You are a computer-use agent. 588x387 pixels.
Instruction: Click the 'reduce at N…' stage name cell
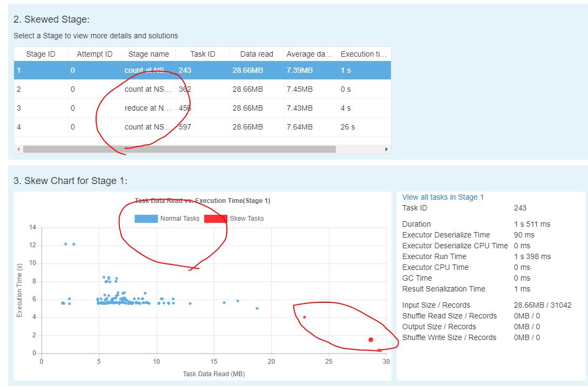pyautogui.click(x=148, y=108)
